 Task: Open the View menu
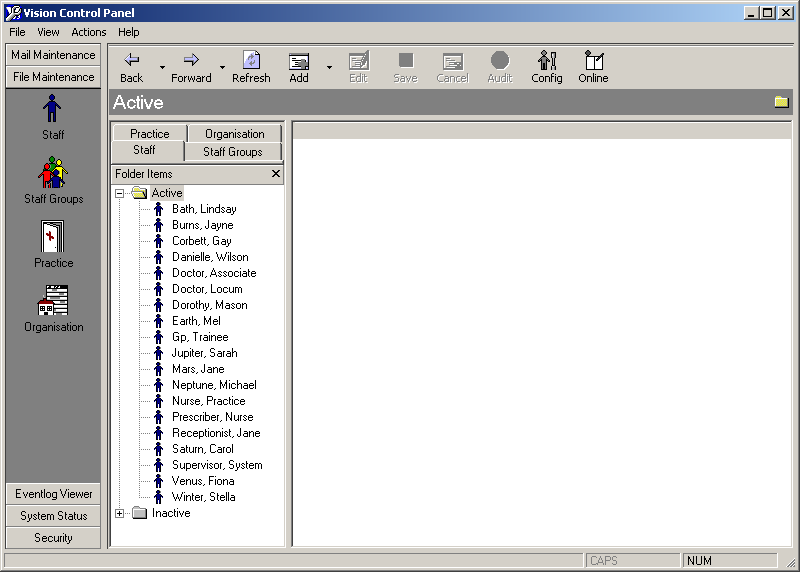[48, 32]
